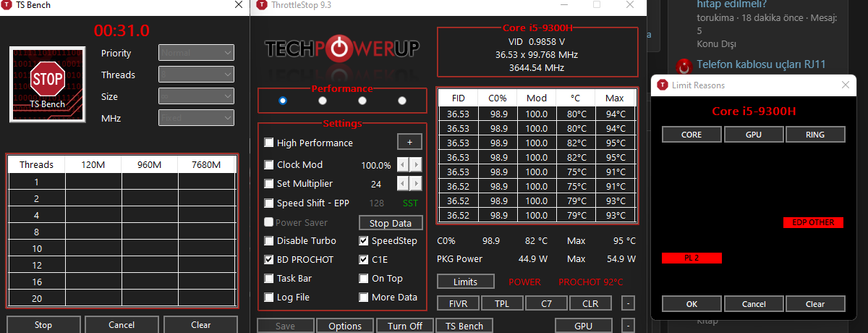Open the MHz dropdown in TS Bench

(196, 118)
